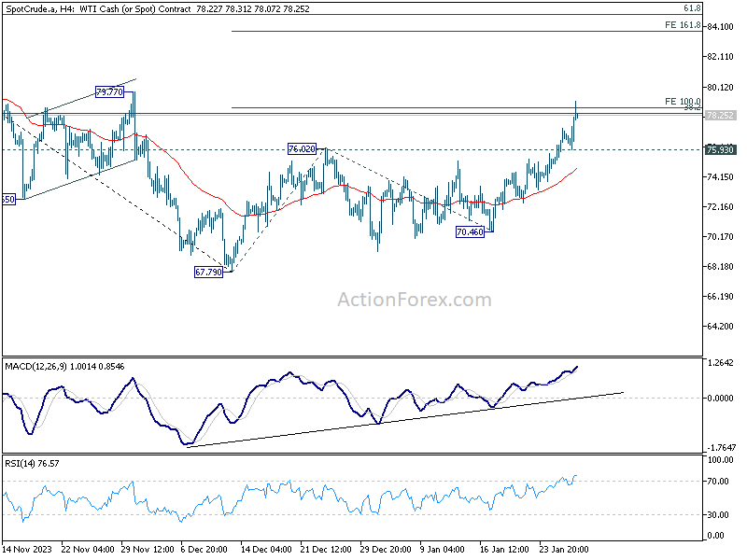Click the 67.790 low price label
The height and width of the screenshot is (560, 747).
[208, 273]
